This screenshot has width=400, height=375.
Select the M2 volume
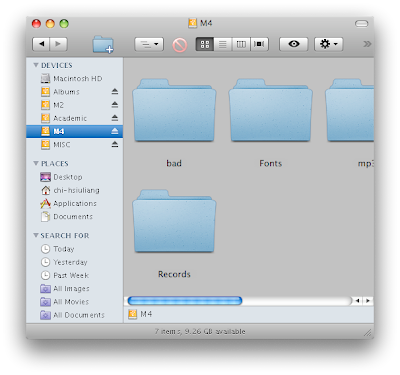tap(74, 105)
